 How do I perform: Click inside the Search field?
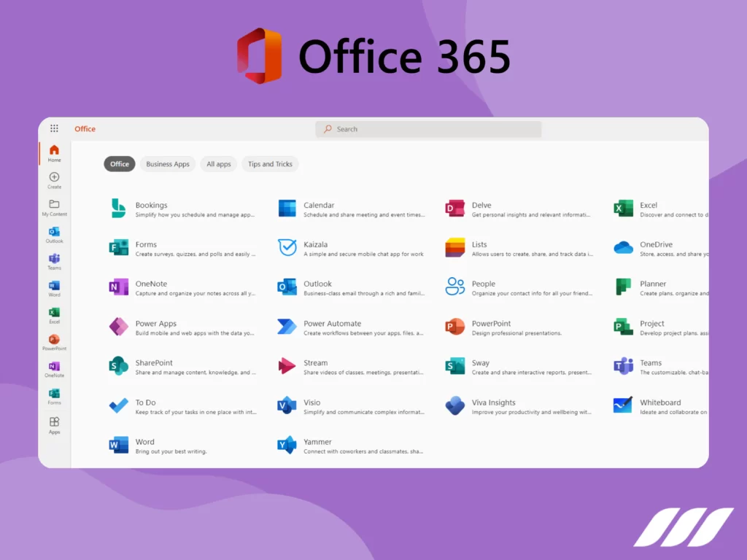[427, 128]
